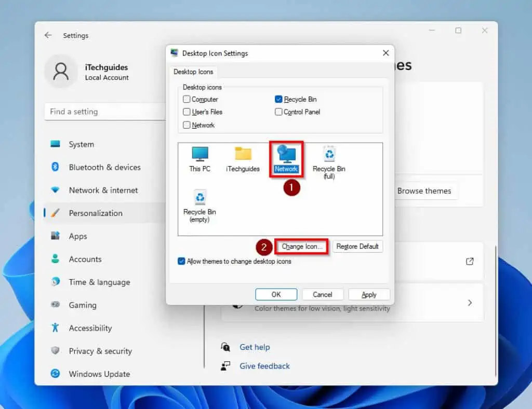532x409 pixels.
Task: Click the external link icon in Settings
Action: coord(470,261)
